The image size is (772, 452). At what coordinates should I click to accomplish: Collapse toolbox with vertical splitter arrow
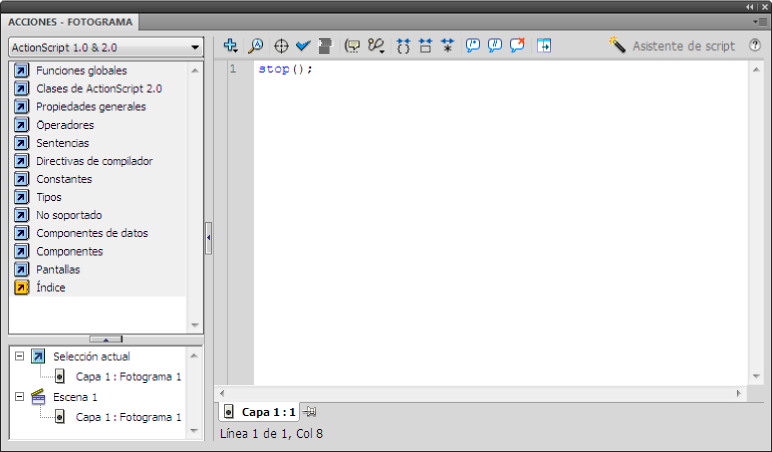click(x=209, y=238)
